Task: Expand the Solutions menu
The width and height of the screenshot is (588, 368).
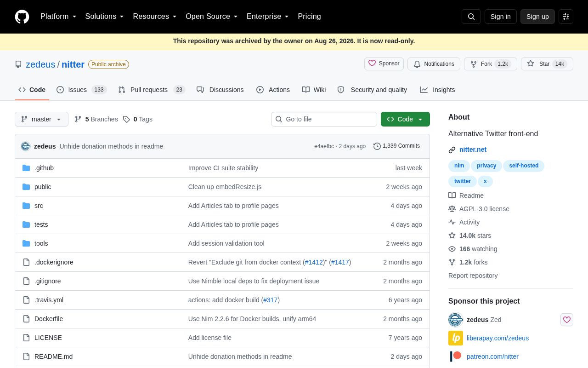Action: point(105,17)
